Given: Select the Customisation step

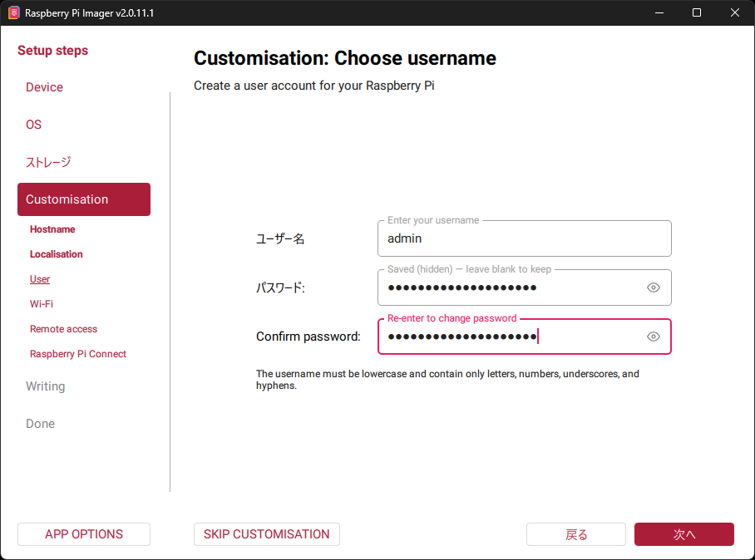Looking at the screenshot, I should (x=84, y=199).
